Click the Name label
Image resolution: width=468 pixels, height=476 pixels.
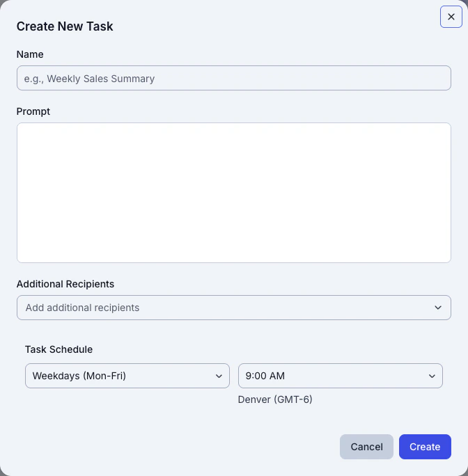click(30, 54)
